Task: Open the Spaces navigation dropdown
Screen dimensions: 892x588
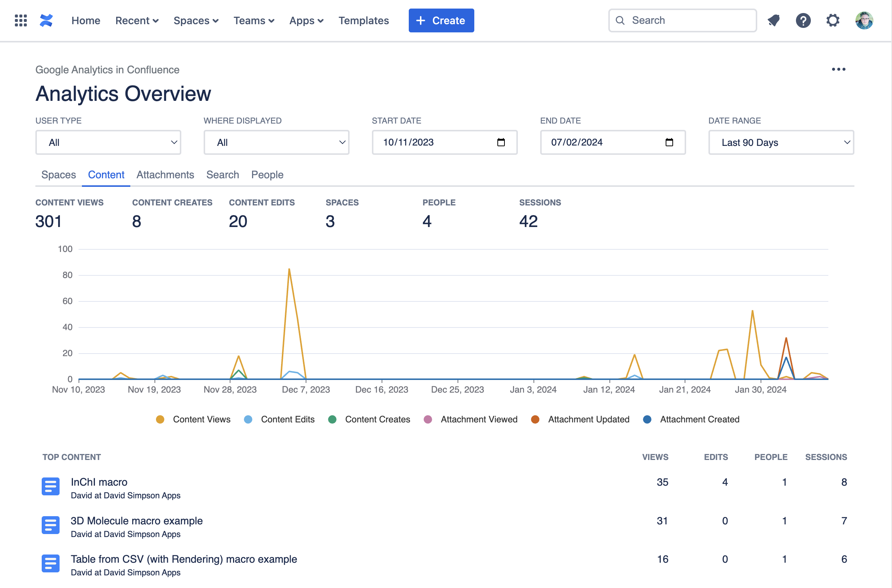Action: (196, 20)
